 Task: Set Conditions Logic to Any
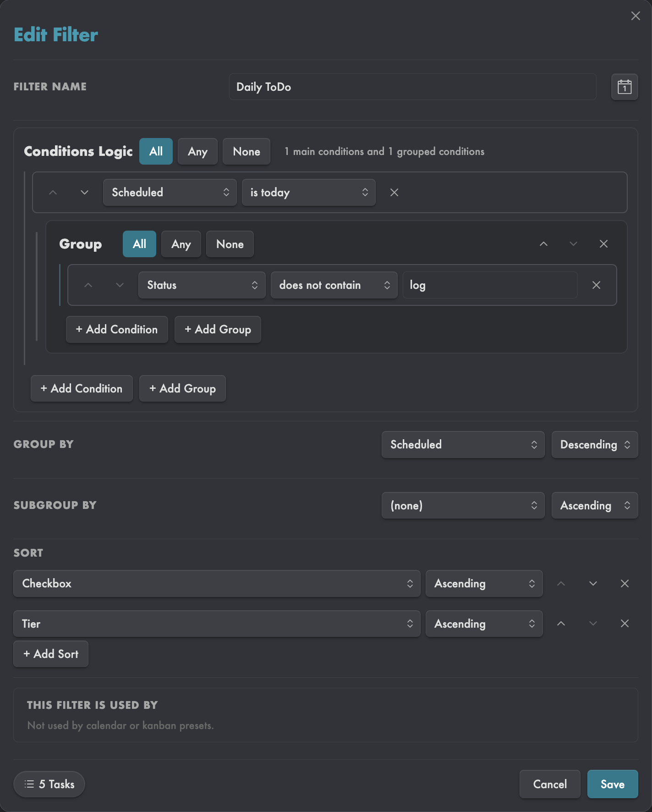197,151
